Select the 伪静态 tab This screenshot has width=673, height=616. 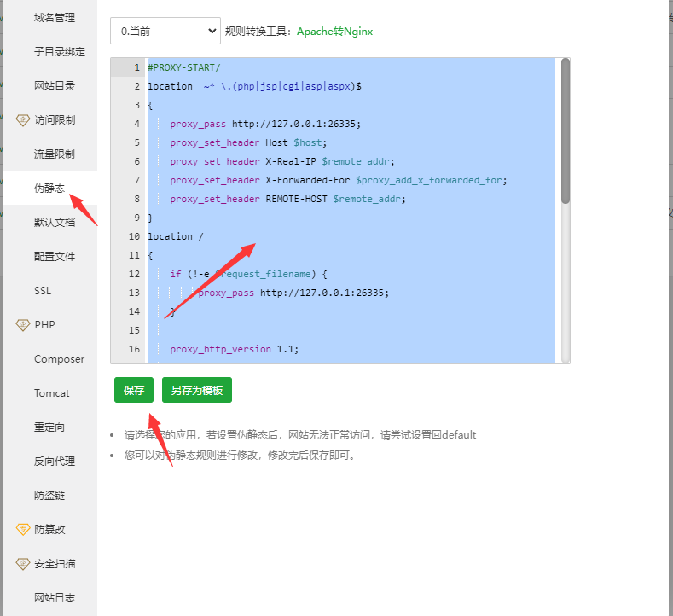(x=49, y=188)
